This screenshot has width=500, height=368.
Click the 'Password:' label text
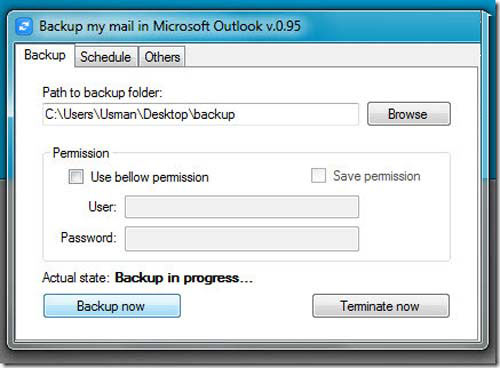pyautogui.click(x=89, y=238)
